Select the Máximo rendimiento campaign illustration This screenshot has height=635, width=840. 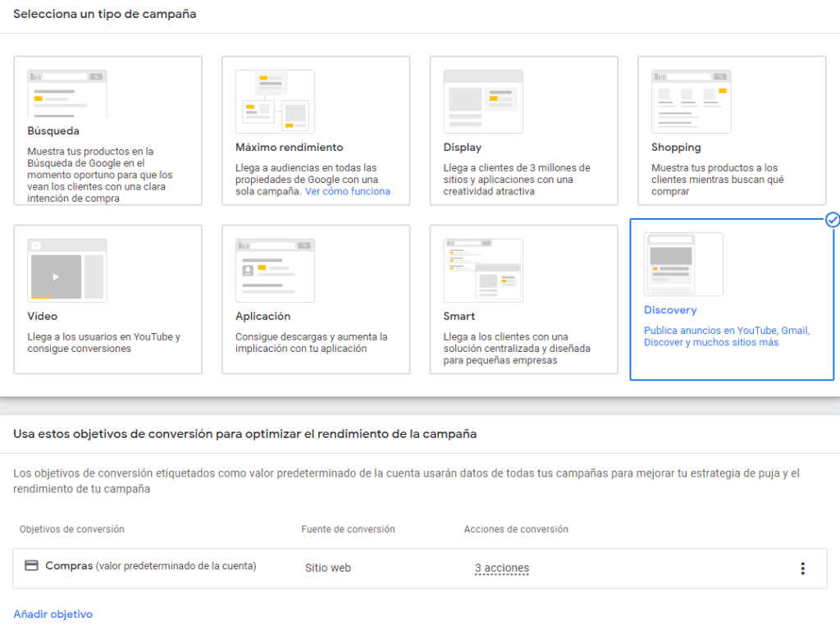(275, 101)
